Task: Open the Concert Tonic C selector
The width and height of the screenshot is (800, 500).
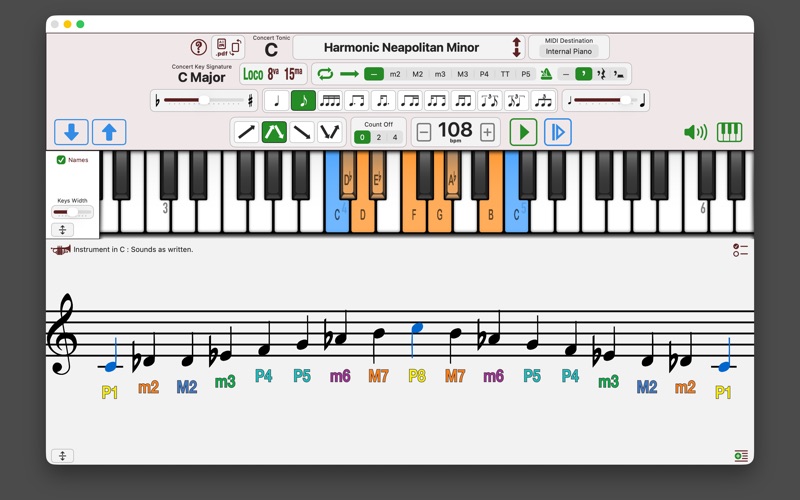Action: (271, 49)
